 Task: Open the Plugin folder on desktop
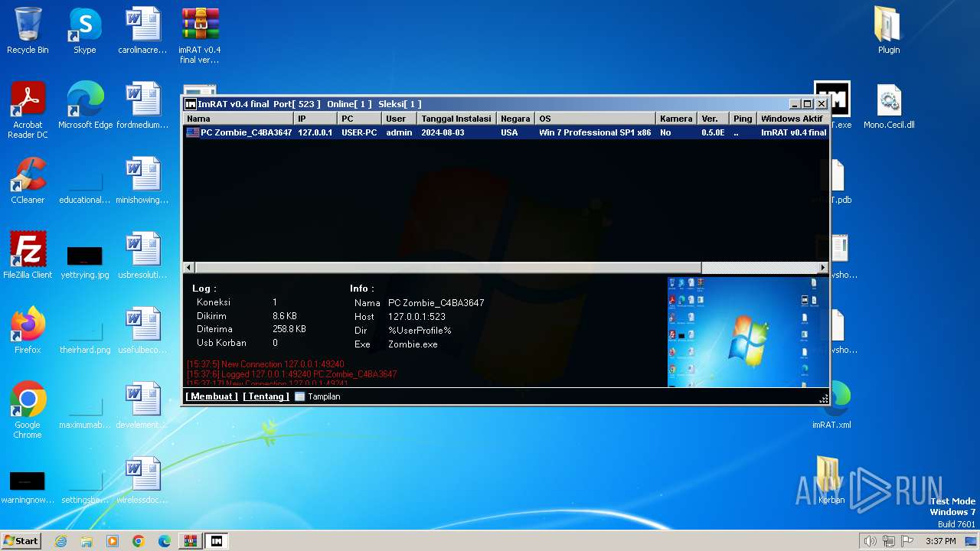coord(889,31)
